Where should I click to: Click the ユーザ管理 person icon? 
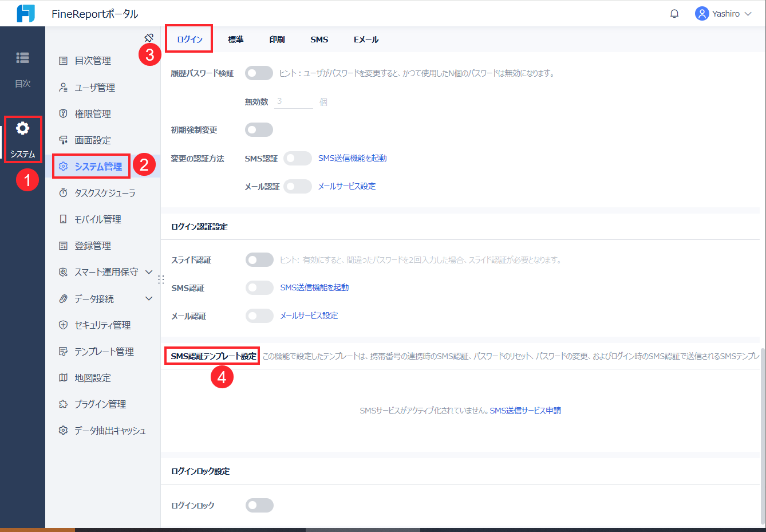coord(64,87)
